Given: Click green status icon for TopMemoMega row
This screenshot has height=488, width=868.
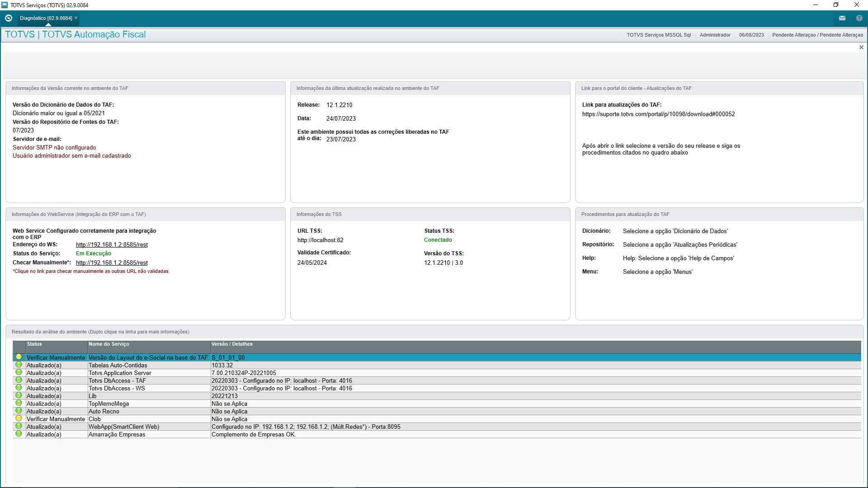Looking at the screenshot, I should [x=19, y=403].
